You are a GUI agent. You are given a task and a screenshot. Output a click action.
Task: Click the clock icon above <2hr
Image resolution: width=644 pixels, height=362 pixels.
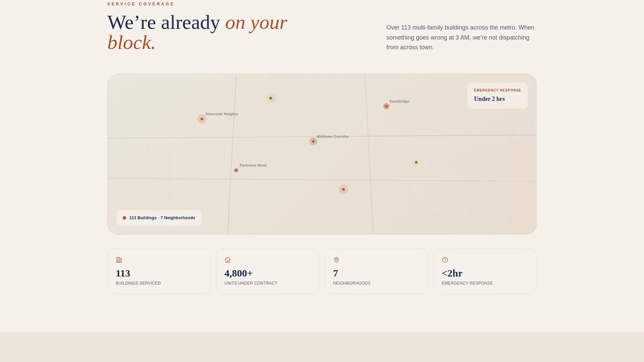(x=445, y=260)
